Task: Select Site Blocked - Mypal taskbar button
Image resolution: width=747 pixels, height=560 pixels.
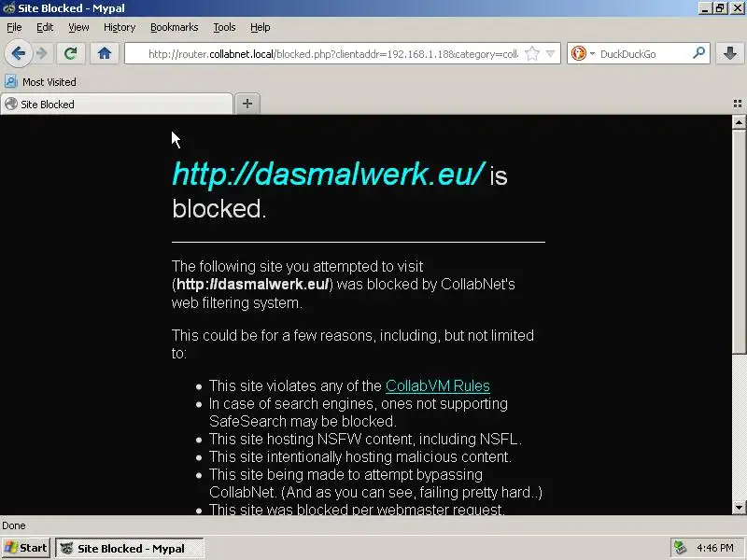Action: (130, 548)
